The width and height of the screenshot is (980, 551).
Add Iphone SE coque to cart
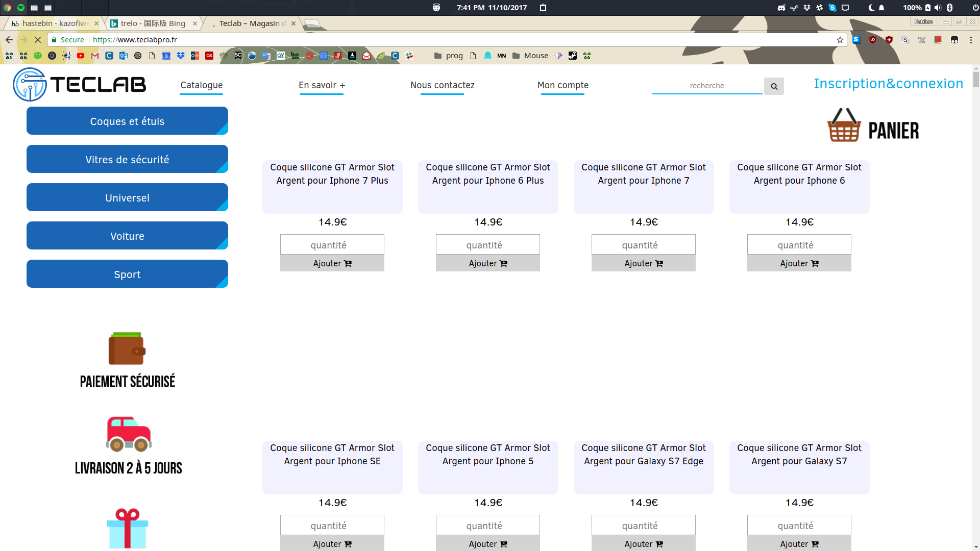332,543
